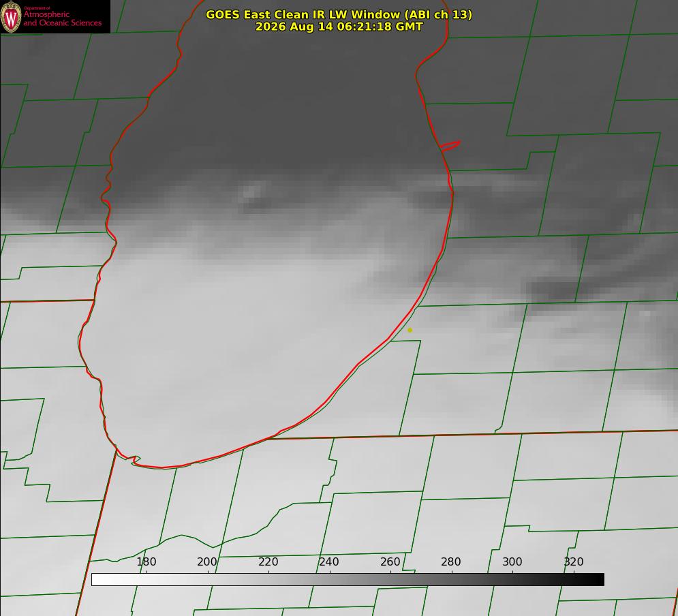Click the yellow dot marker near shoreline
Image resolution: width=678 pixels, height=616 pixels.
[x=410, y=330]
